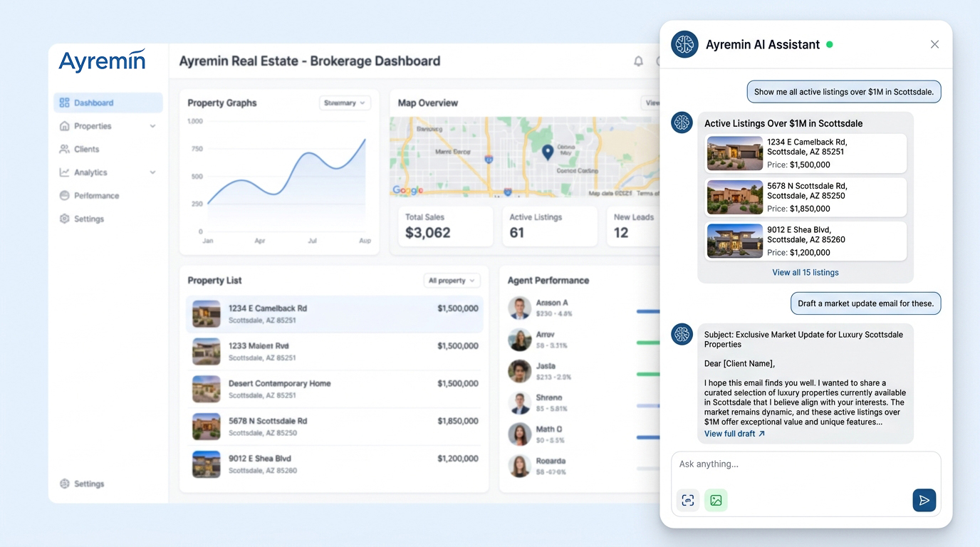This screenshot has height=547, width=980.
Task: Click agent Shreno's avatar
Action: pos(520,402)
